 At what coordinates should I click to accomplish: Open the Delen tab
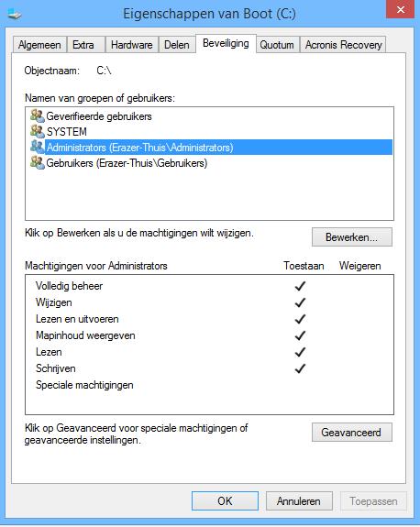(x=177, y=45)
